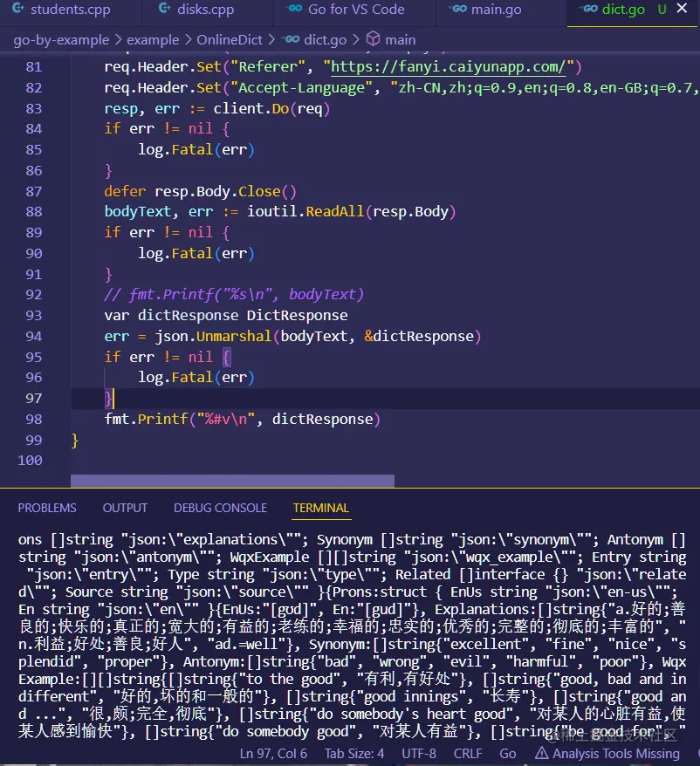Place cursor on client.Do(req) call
The width and height of the screenshot is (700, 766).
tap(271, 108)
